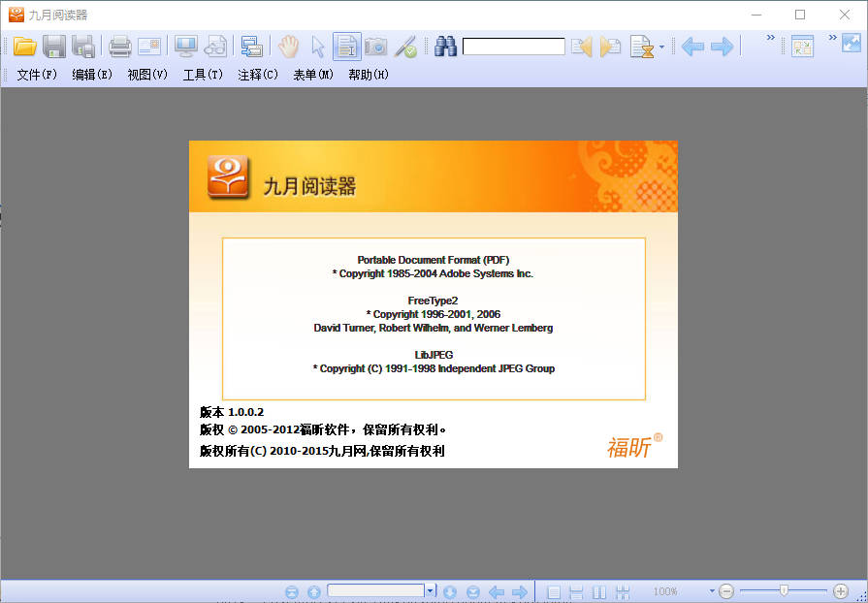Switch to continuous facing layout
The image size is (868, 603).
(623, 592)
